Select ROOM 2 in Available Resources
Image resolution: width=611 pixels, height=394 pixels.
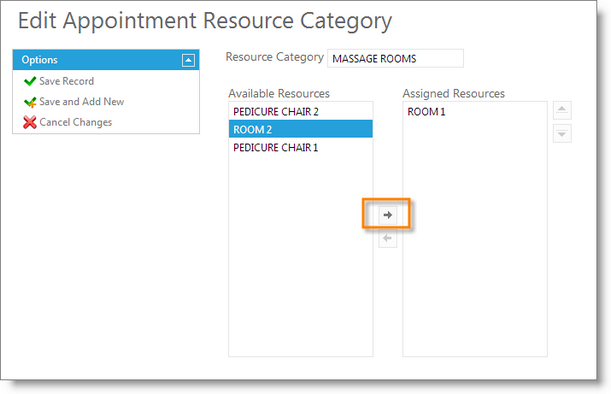[300, 129]
